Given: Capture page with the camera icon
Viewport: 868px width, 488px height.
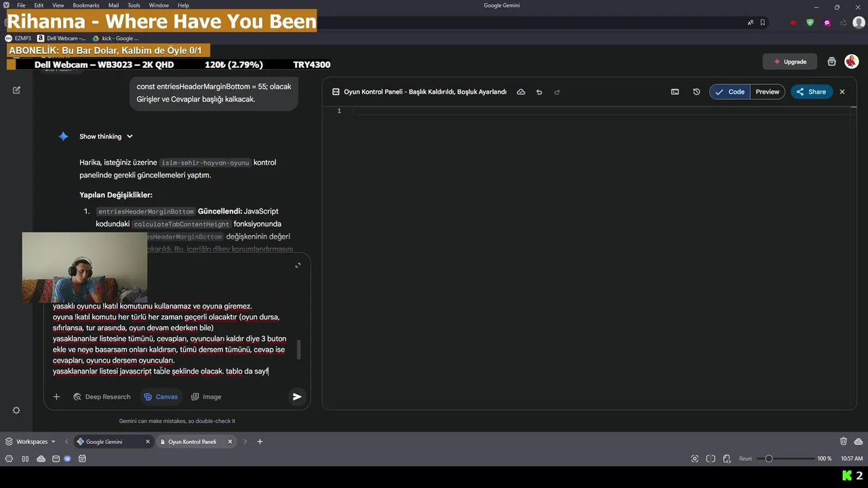Looking at the screenshot, I should coord(694,458).
